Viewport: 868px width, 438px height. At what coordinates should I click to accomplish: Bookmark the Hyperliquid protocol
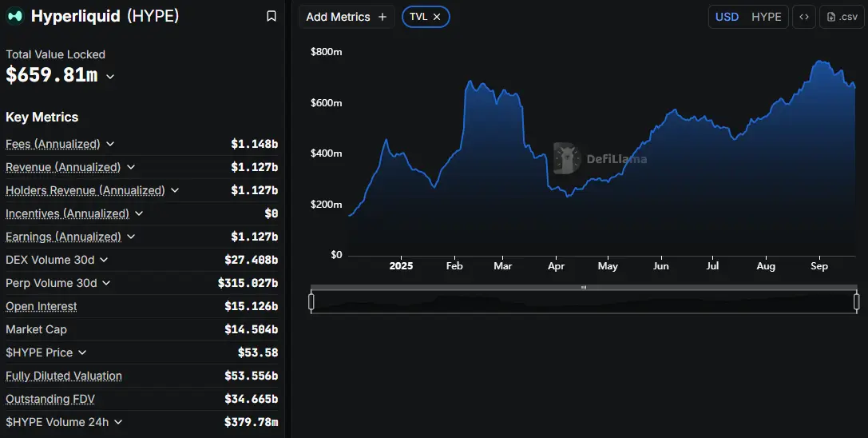coord(271,16)
